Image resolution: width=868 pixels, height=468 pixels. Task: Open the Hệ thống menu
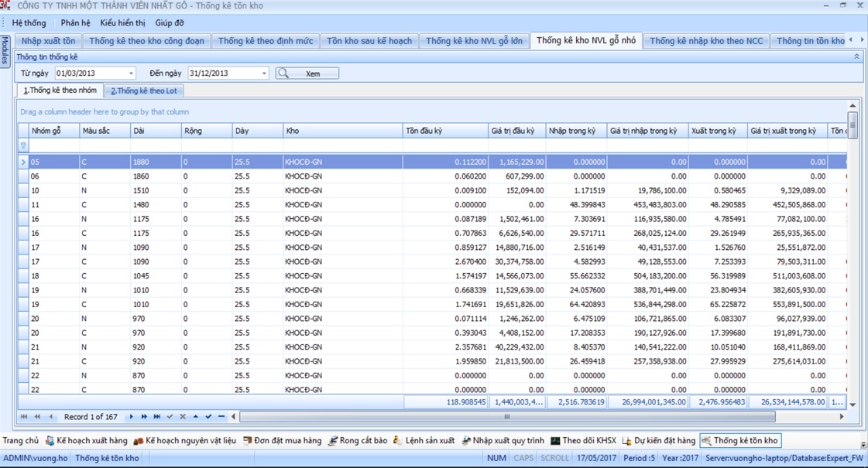pyautogui.click(x=29, y=22)
